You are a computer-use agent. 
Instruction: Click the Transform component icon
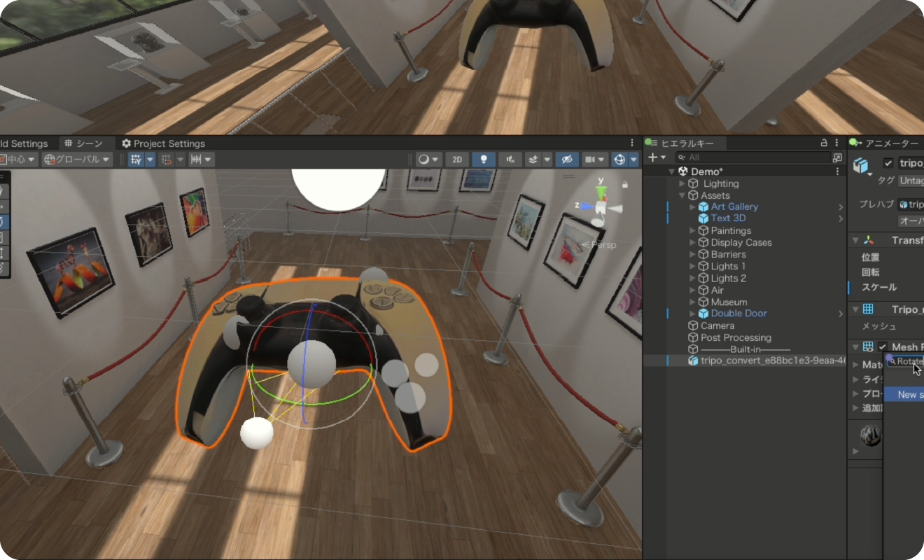coord(868,240)
